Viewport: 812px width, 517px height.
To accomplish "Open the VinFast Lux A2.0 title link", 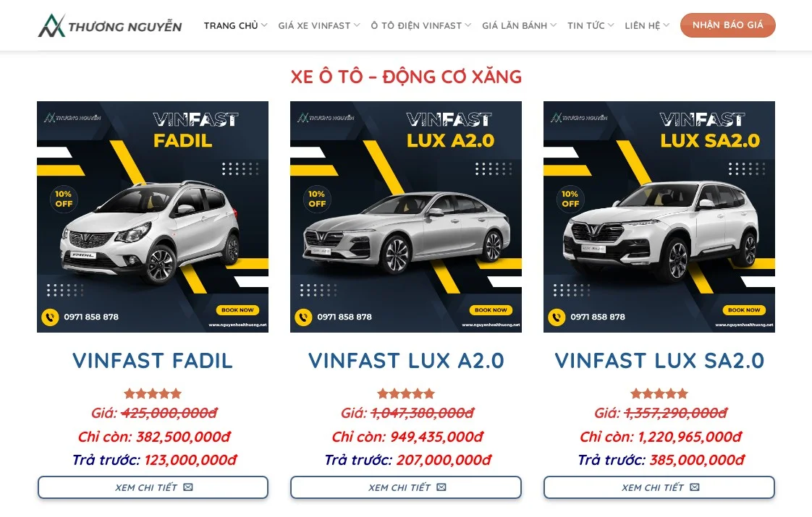I will click(x=406, y=361).
